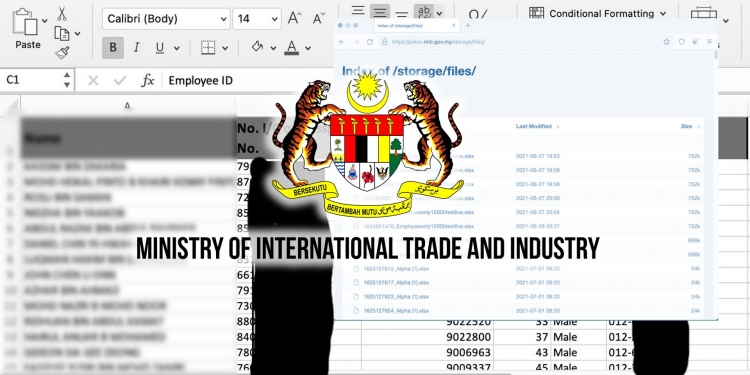Click the age cell showing 43
750x375 pixels.
[522, 353]
